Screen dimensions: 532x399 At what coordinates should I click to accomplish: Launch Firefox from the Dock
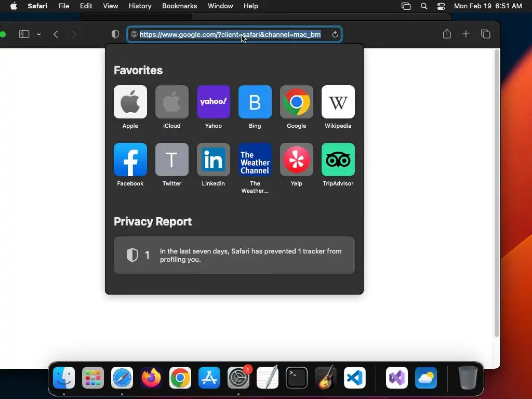(x=151, y=378)
